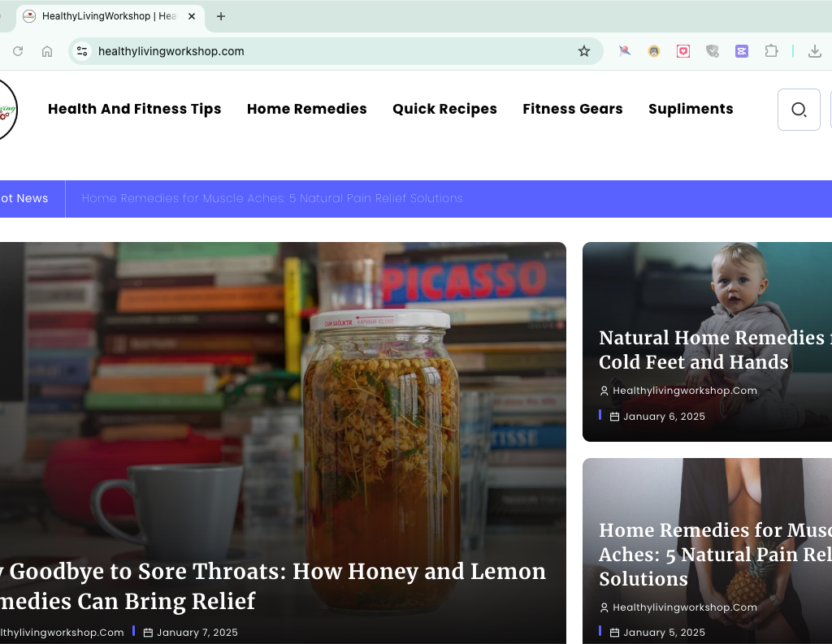Image resolution: width=832 pixels, height=644 pixels.
Task: Open the Extensions puzzle piece menu
Action: tap(771, 51)
